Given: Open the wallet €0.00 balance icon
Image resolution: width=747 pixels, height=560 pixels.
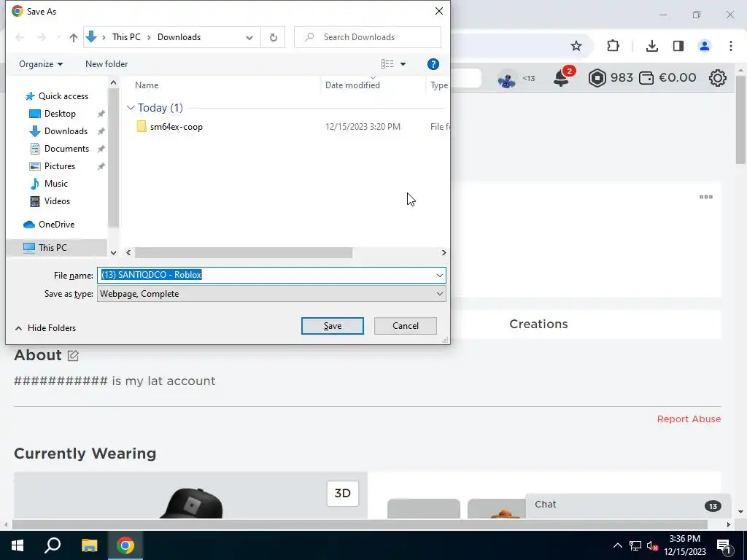Looking at the screenshot, I should pyautogui.click(x=646, y=77).
